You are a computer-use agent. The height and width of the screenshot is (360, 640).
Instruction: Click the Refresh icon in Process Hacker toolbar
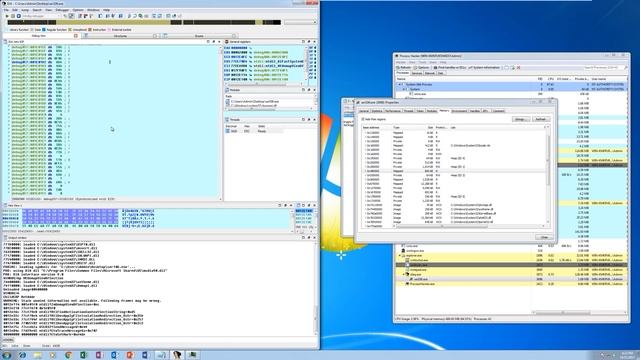(x=403, y=68)
